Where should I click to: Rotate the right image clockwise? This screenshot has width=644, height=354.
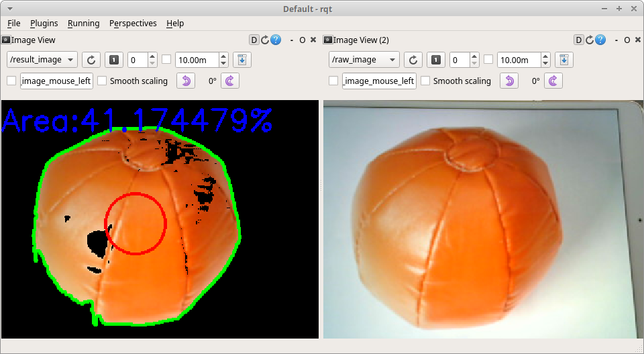point(553,81)
